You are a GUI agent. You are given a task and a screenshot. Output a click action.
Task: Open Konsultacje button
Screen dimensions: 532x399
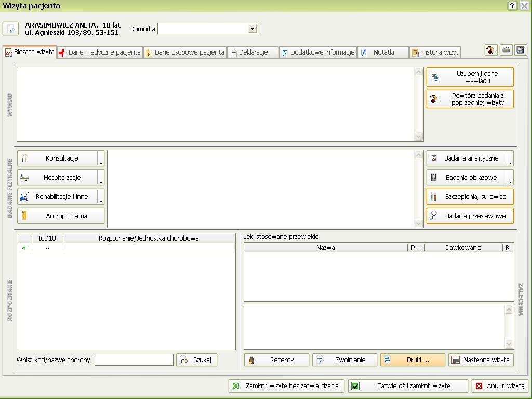tap(57, 158)
